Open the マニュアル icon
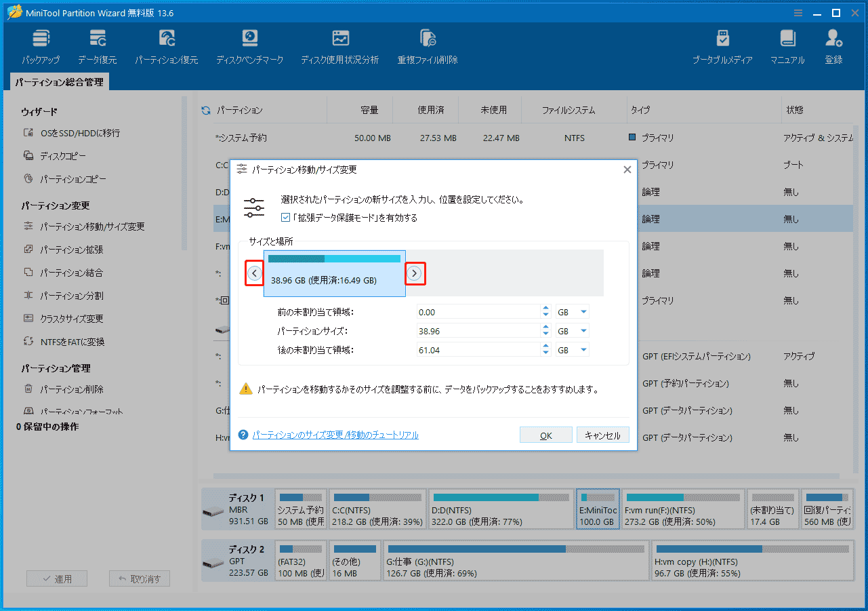This screenshot has height=611, width=868. [x=787, y=47]
